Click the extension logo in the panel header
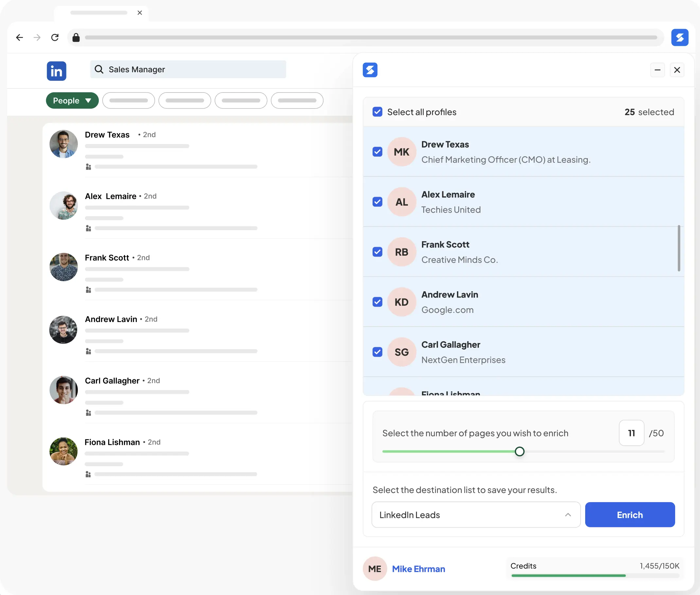The width and height of the screenshot is (700, 595). [370, 70]
